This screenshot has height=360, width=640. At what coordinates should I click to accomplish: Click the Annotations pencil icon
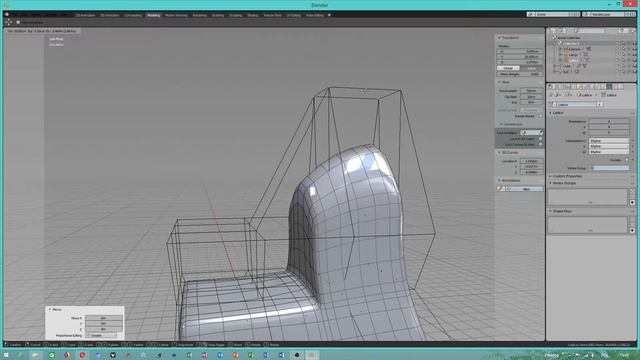500,189
